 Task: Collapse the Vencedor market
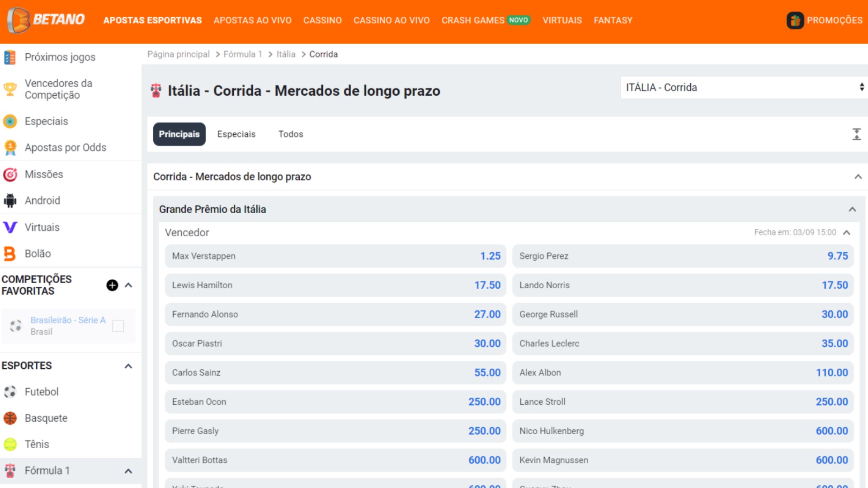[x=847, y=232]
